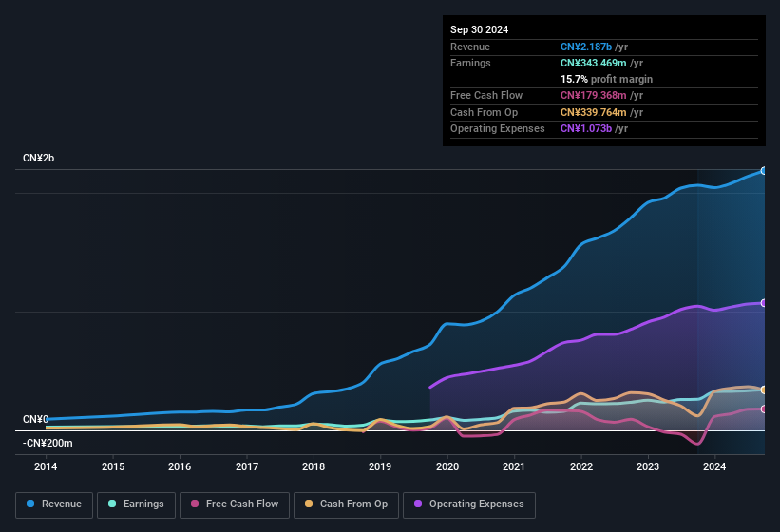Click the 2017 x-axis label

247,466
